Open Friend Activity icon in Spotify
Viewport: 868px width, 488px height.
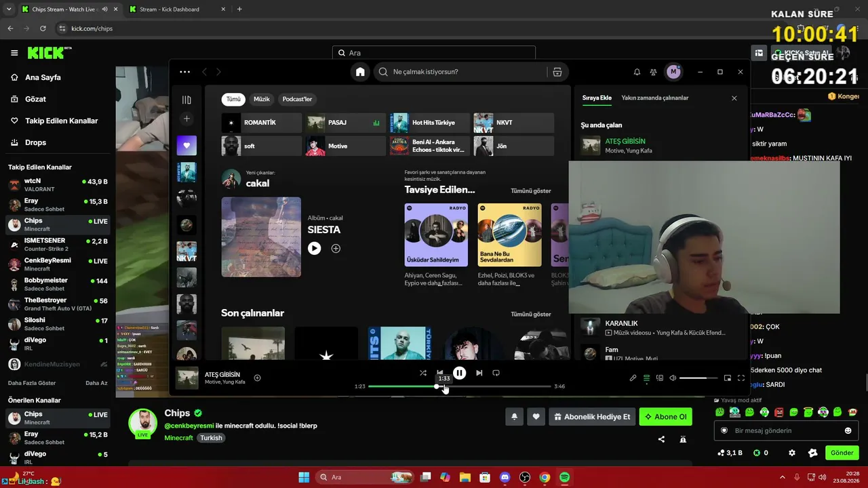[653, 72]
